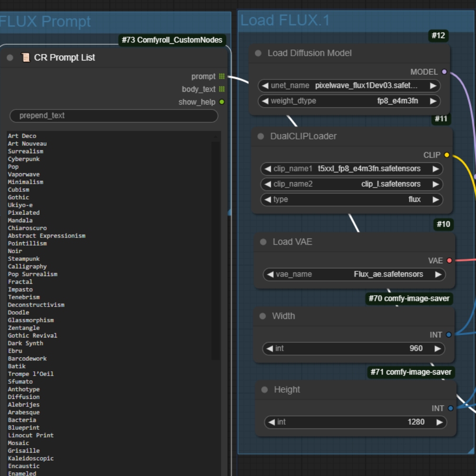Click the 'Linocut Print' line
The height and width of the screenshot is (476, 476).
click(x=30, y=436)
